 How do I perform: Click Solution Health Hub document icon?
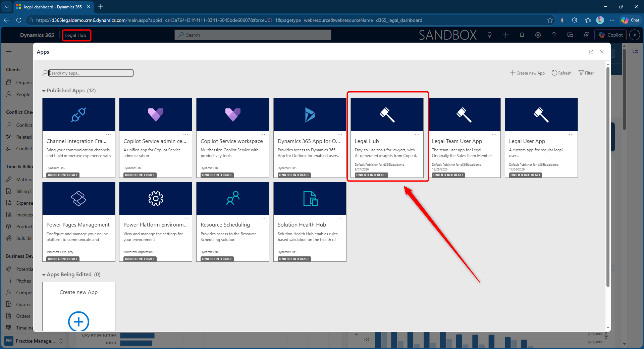[310, 199]
